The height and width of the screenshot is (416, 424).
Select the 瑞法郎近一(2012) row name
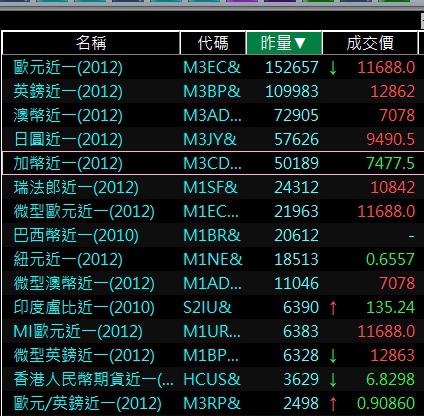pyautogui.click(x=76, y=188)
